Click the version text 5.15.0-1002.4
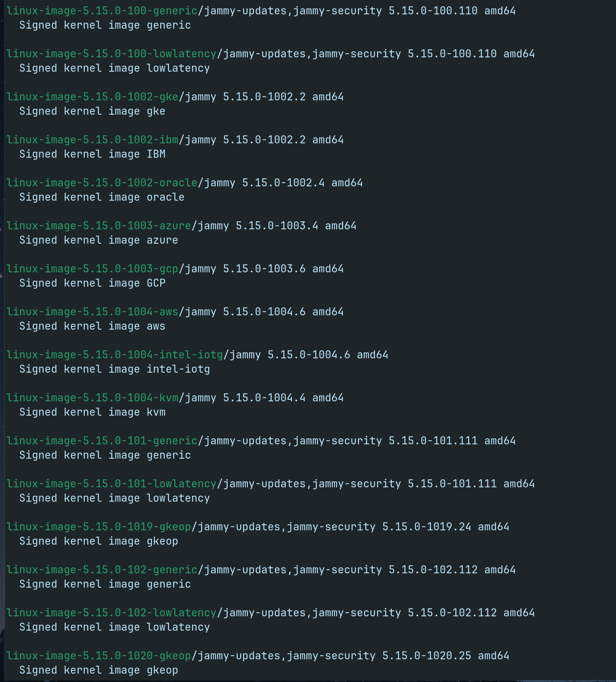This screenshot has width=616, height=682. coord(283,183)
